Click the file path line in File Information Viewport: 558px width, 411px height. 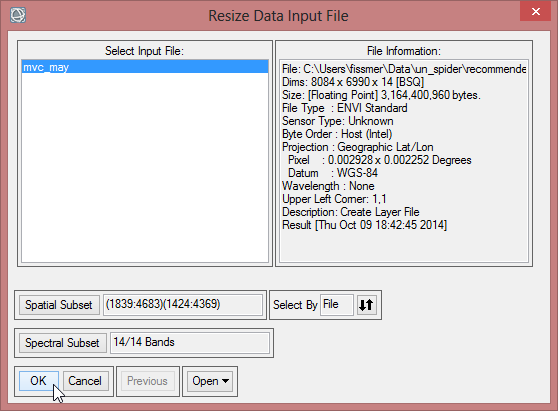pyautogui.click(x=404, y=69)
